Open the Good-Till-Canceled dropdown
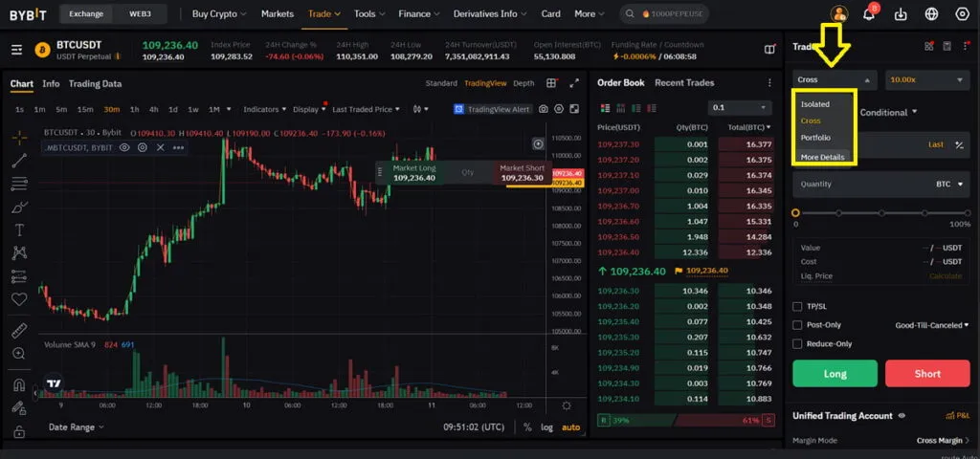The width and height of the screenshot is (980, 459). click(932, 325)
